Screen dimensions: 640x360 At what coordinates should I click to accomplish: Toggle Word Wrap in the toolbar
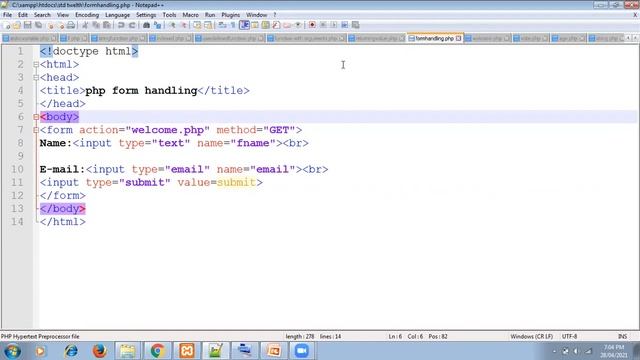tap(222, 25)
